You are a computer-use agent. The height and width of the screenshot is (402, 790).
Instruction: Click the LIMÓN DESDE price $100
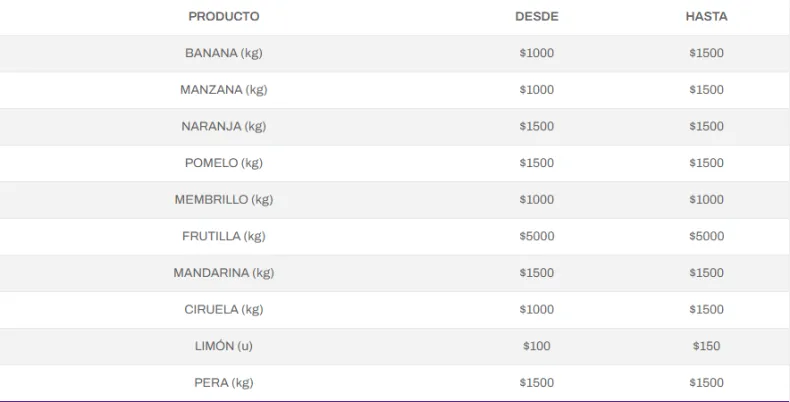536,346
